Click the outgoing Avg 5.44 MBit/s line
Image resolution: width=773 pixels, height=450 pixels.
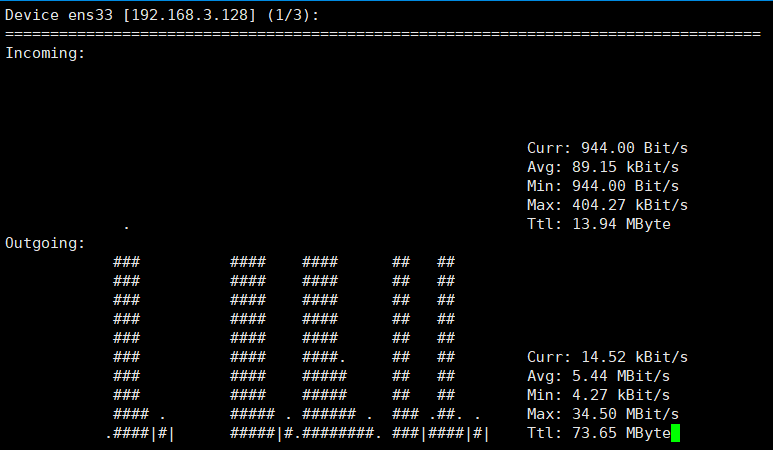point(598,376)
